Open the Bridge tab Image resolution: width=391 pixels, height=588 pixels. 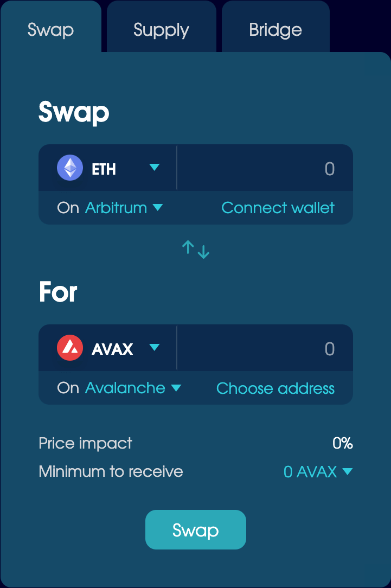click(275, 29)
